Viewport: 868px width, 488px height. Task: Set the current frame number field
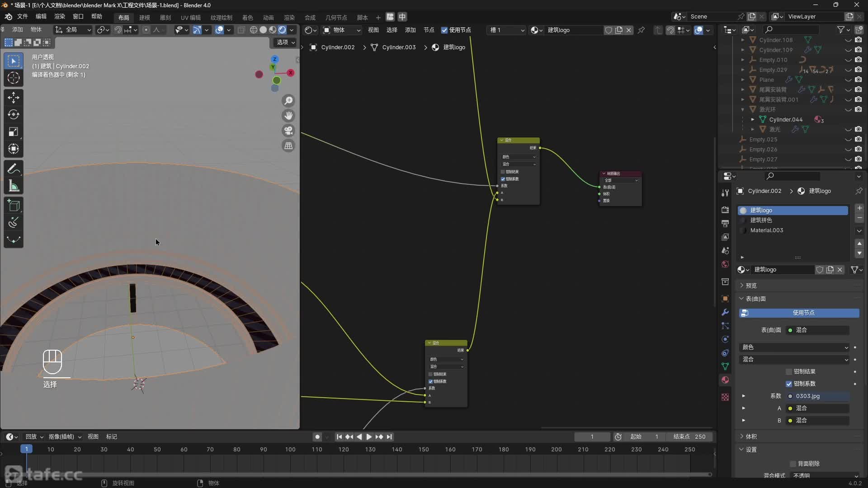click(592, 437)
